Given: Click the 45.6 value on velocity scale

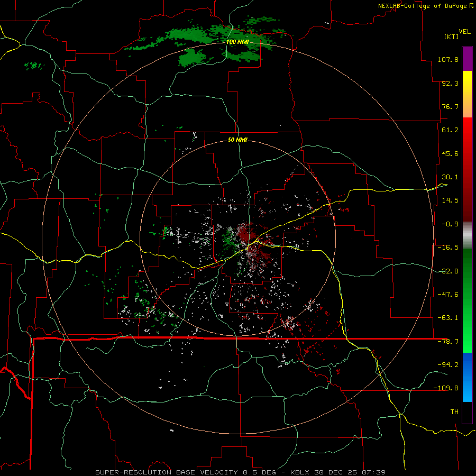Looking at the screenshot, I should [x=450, y=153].
